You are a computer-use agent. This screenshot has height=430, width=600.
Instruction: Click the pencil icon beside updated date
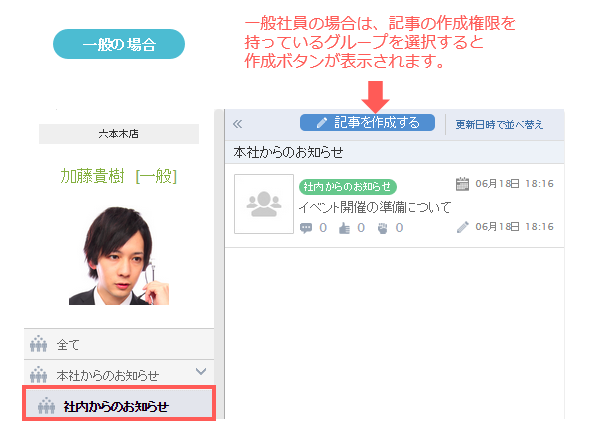click(462, 227)
